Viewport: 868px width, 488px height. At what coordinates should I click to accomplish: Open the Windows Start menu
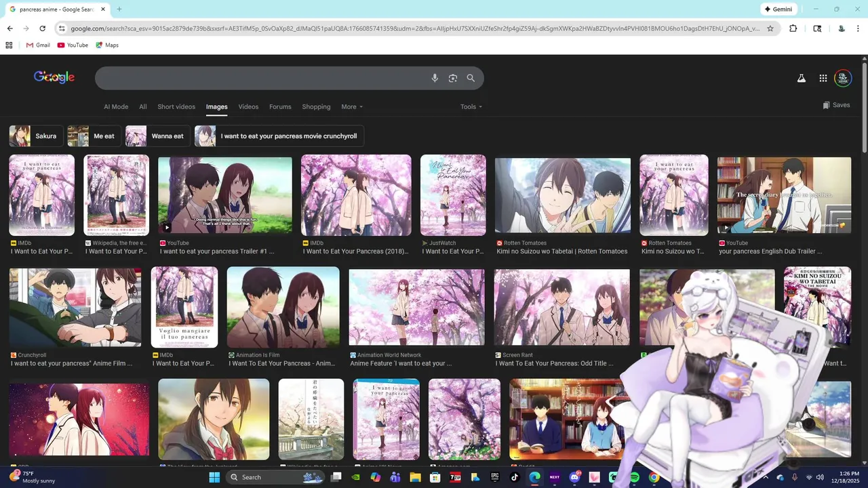pos(214,477)
